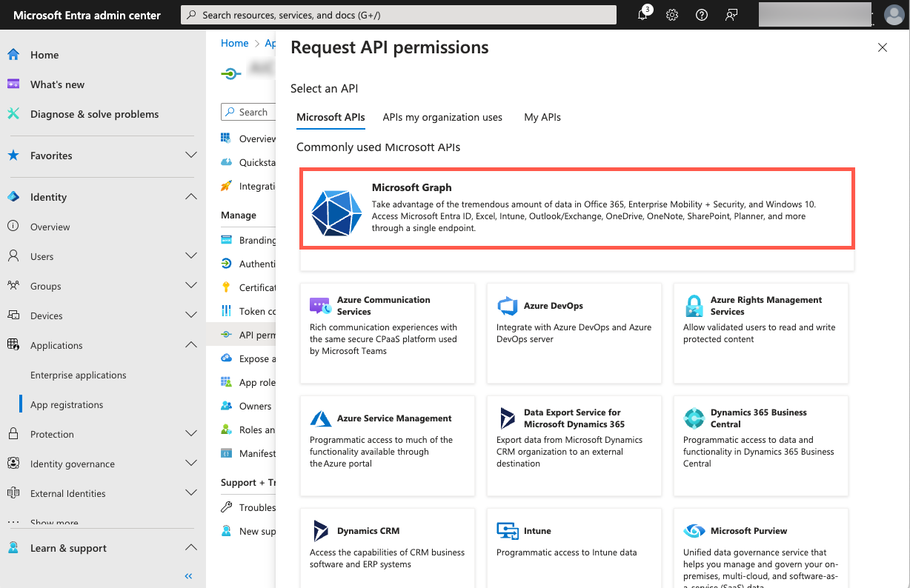
Task: Switch to the APIs my organization uses tab
Action: click(x=442, y=117)
